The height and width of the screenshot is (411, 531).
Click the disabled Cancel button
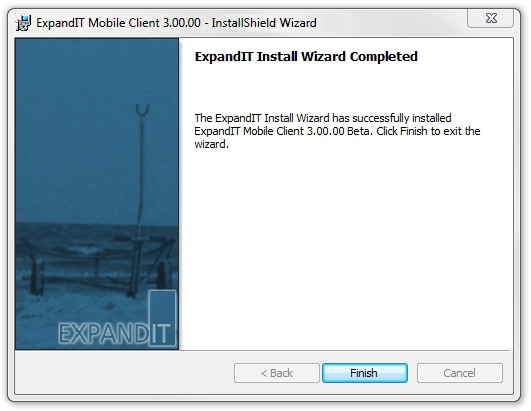460,373
